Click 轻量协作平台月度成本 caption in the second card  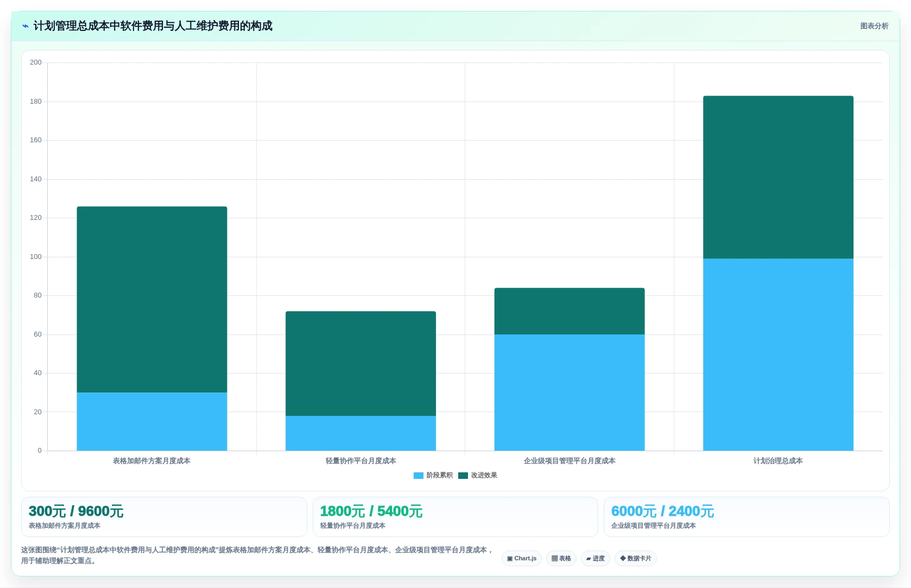353,526
